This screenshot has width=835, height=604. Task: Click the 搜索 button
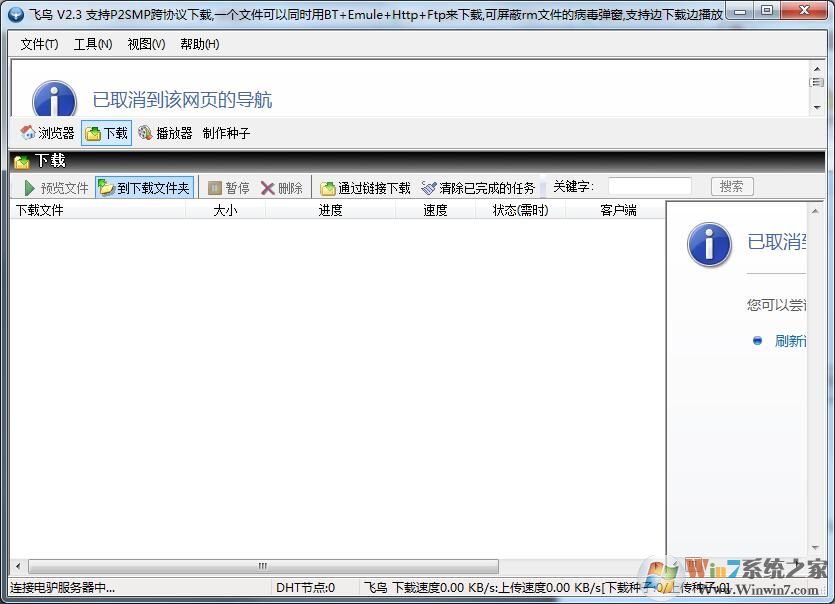(x=732, y=186)
